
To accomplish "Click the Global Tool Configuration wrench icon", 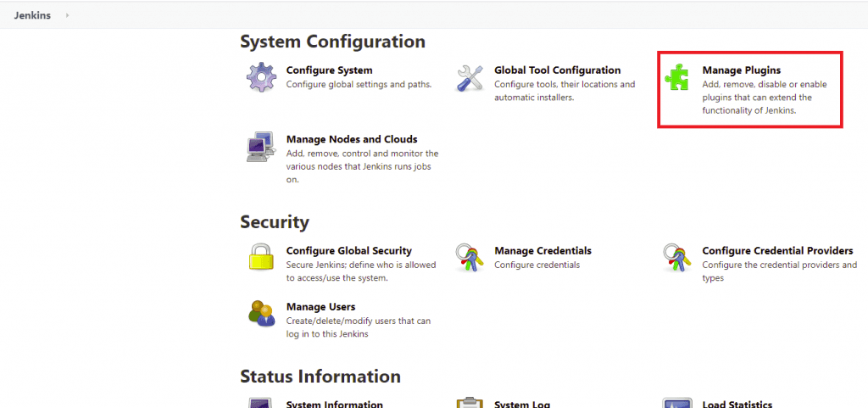I will tap(470, 77).
